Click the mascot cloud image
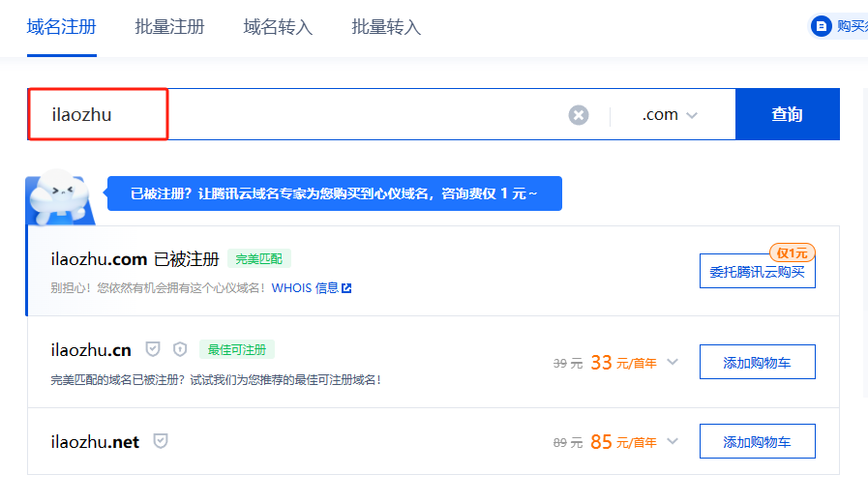The image size is (868, 504). coord(61,198)
